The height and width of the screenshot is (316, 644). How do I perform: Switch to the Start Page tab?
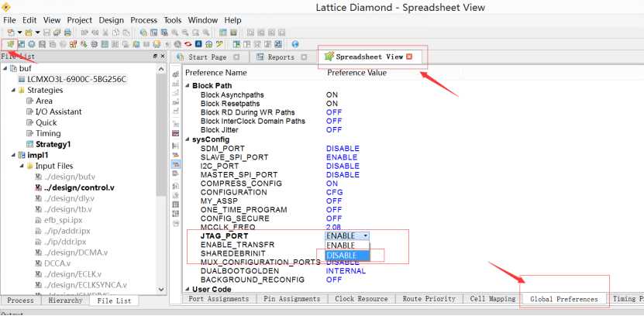(207, 57)
